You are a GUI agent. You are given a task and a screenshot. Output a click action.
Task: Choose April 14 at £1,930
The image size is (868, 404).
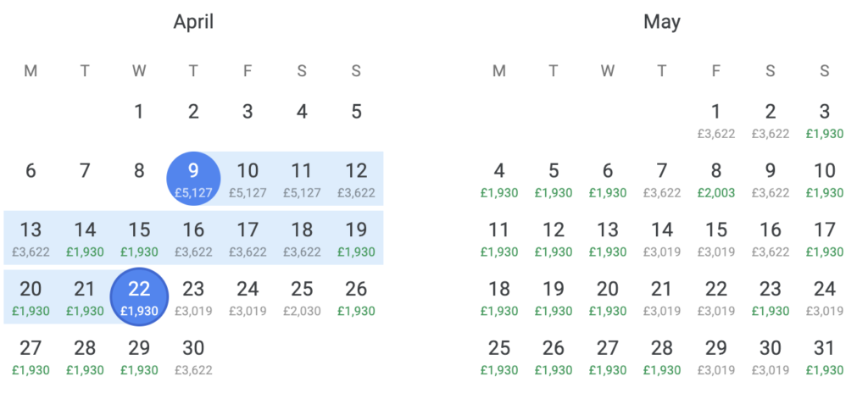(x=85, y=238)
